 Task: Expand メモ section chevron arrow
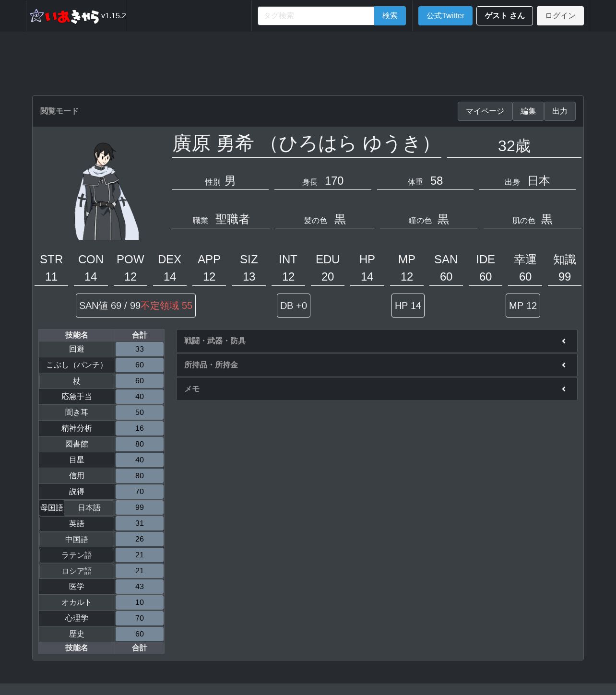[x=564, y=389]
